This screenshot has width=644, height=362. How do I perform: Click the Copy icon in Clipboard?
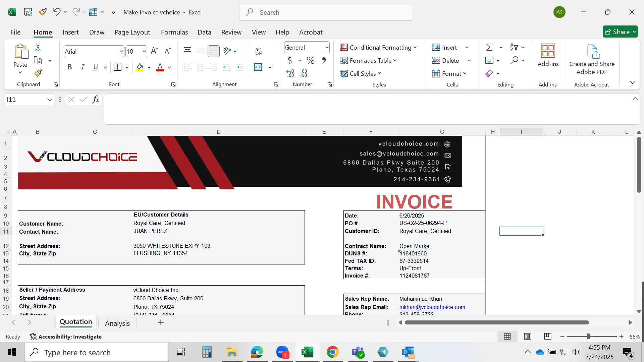pos(38,61)
